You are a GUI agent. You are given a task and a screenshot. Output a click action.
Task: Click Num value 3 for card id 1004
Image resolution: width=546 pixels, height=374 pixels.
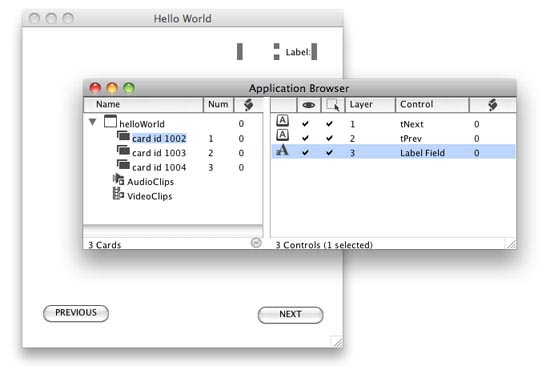pyautogui.click(x=211, y=167)
